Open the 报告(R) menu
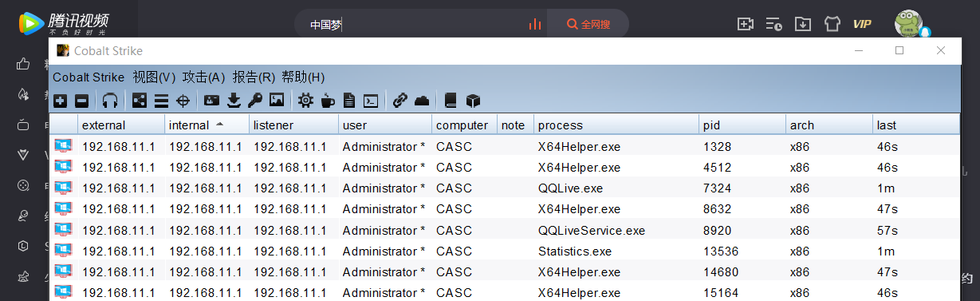980x301 pixels. [x=254, y=77]
